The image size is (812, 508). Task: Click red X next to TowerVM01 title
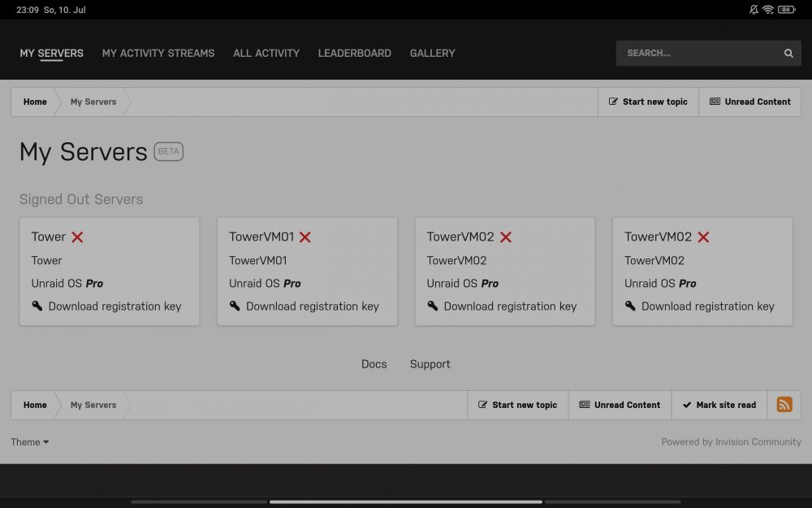click(x=305, y=237)
